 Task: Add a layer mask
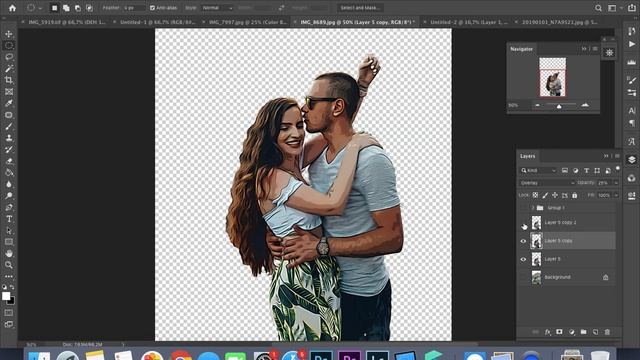[559, 332]
